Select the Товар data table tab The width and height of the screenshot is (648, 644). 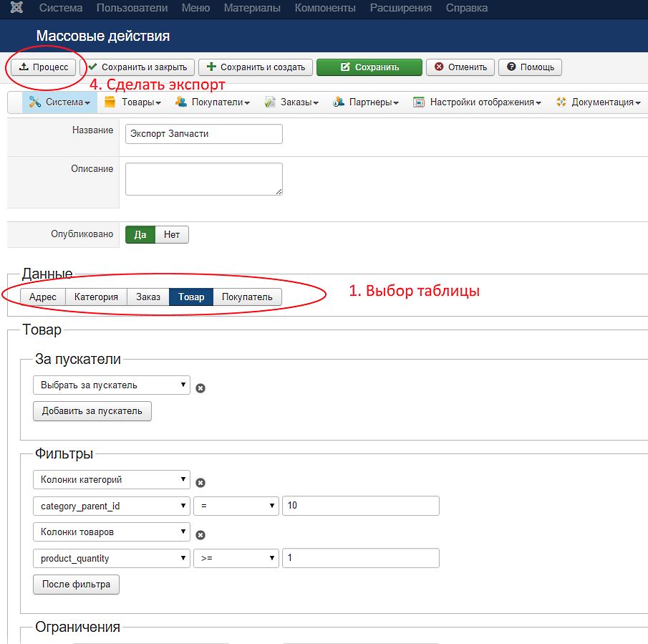click(191, 297)
